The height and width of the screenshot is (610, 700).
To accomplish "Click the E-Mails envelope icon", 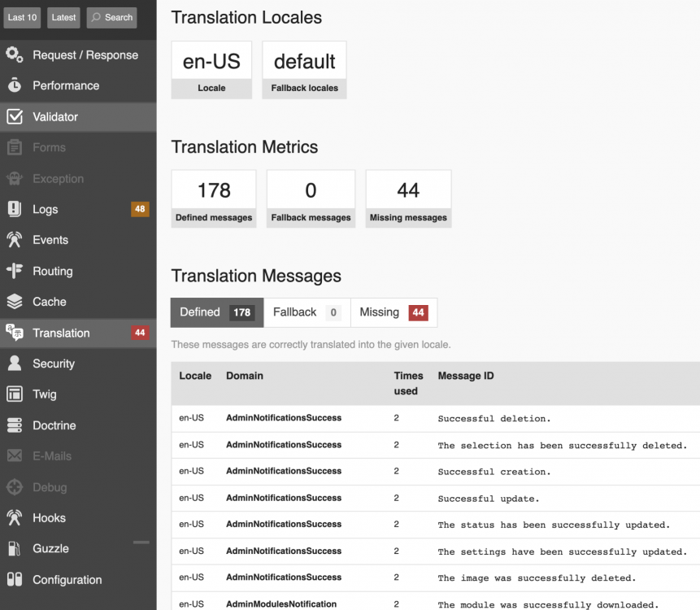I will [x=15, y=456].
